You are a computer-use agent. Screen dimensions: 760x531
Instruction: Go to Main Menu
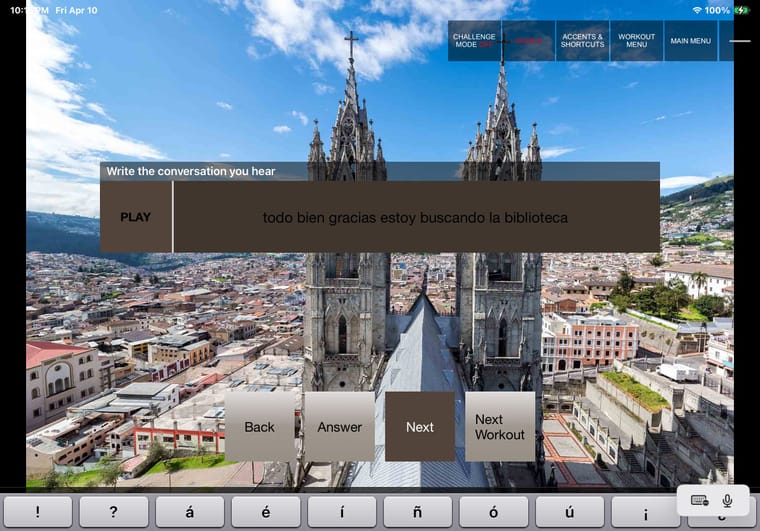[691, 41]
